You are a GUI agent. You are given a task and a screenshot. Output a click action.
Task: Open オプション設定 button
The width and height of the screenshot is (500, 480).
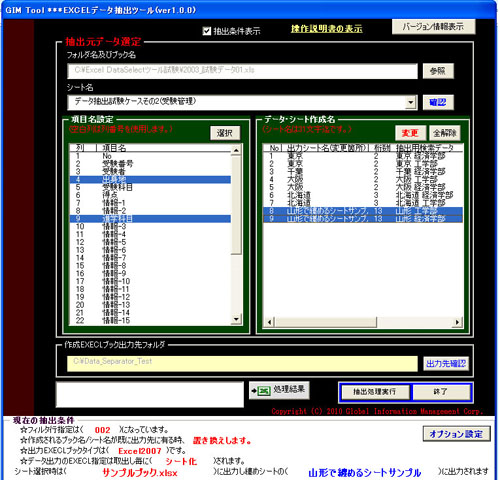click(x=456, y=434)
